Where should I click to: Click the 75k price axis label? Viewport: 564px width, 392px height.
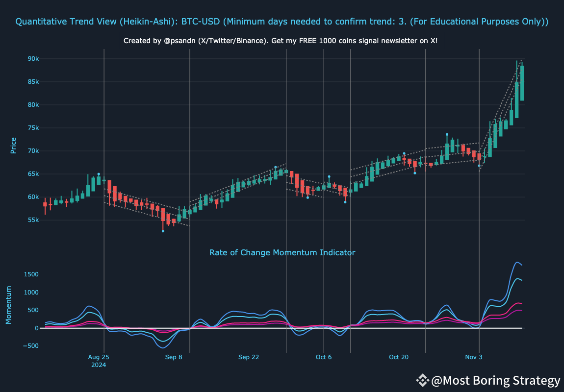coord(33,128)
